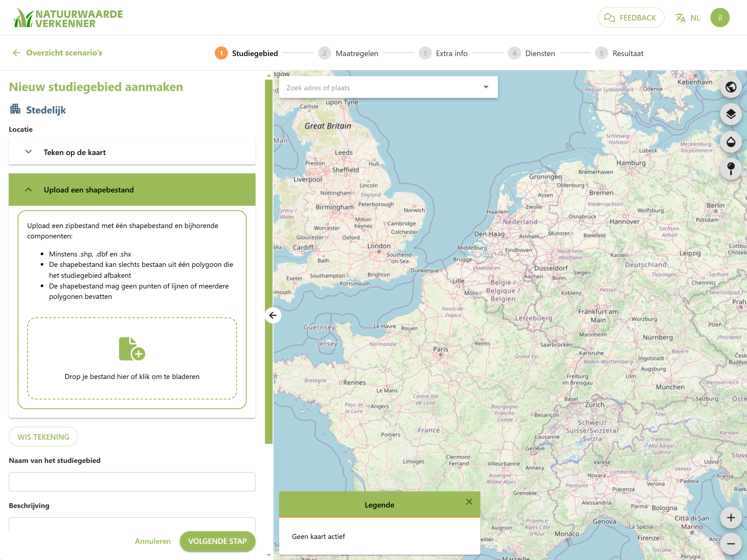Click the Minstens .shp, .dbf en .shx bullet
The width and height of the screenshot is (747, 560).
click(90, 254)
